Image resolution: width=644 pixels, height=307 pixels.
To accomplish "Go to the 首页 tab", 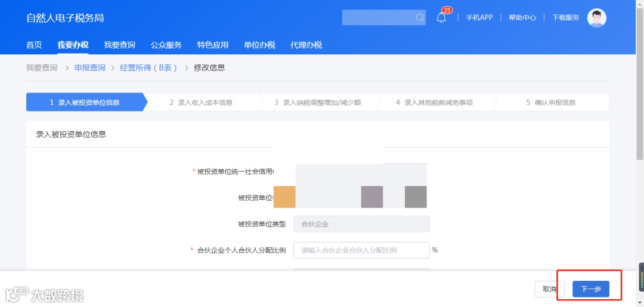I will pyautogui.click(x=34, y=45).
